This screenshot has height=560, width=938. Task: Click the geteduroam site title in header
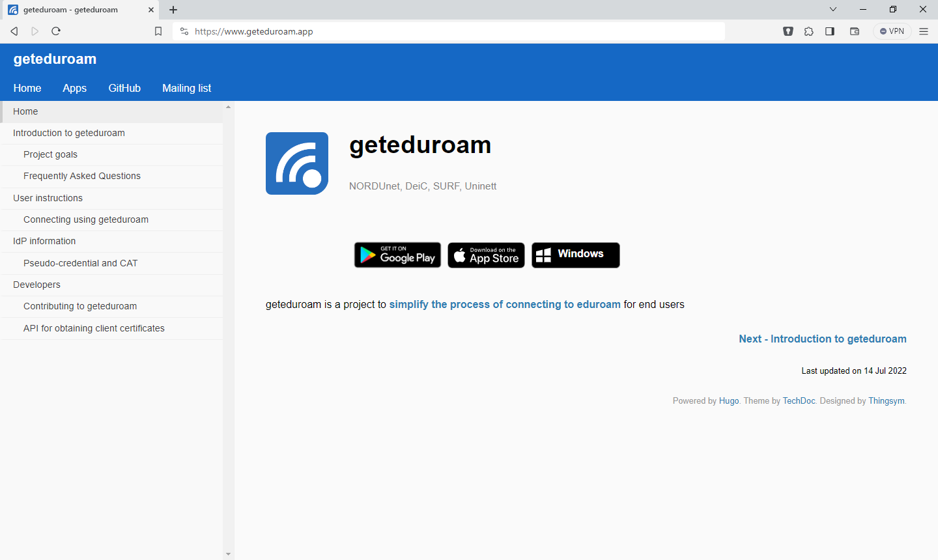point(55,59)
